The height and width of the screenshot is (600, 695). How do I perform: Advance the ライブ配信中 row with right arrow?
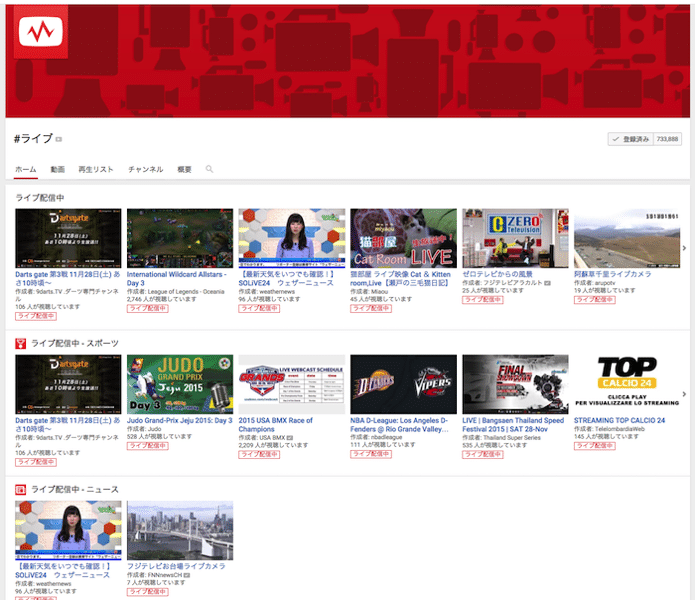click(x=684, y=248)
